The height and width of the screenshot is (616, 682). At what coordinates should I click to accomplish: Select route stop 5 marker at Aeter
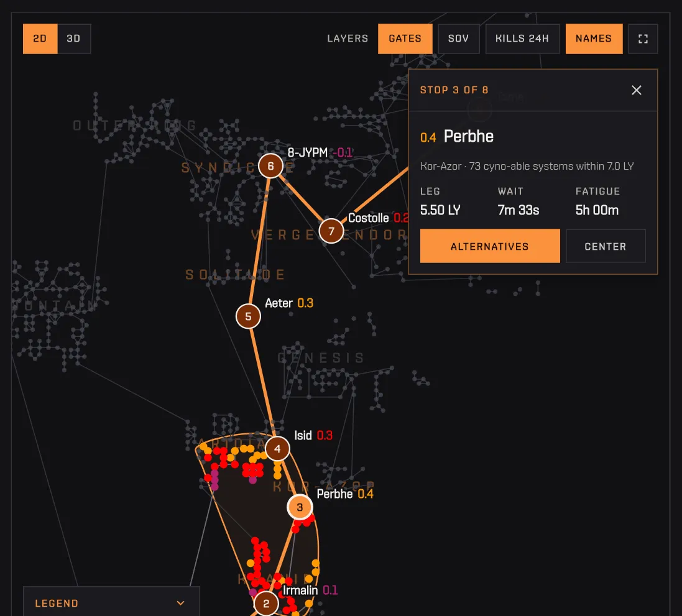point(248,316)
